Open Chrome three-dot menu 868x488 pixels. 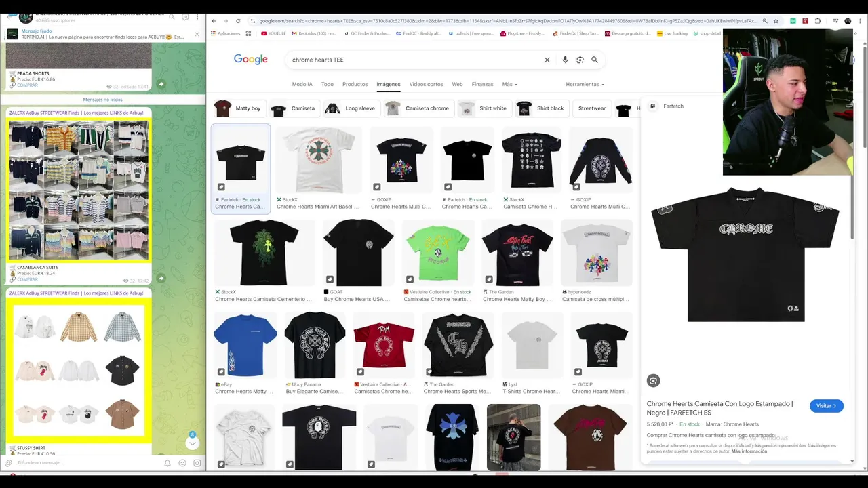tap(860, 21)
